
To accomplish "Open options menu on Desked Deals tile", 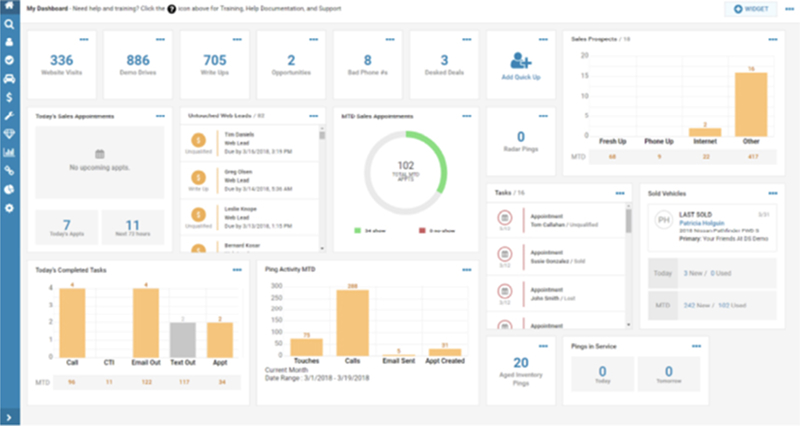I will coord(467,39).
